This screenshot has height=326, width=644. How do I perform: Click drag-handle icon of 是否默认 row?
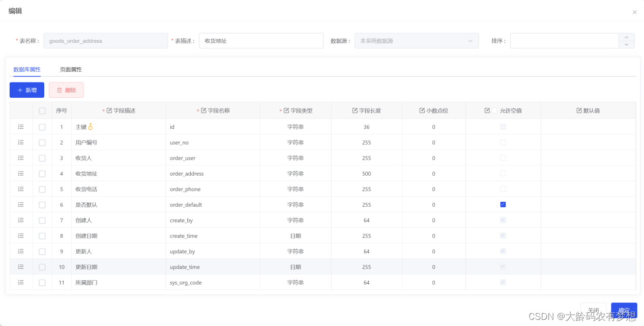coord(21,204)
